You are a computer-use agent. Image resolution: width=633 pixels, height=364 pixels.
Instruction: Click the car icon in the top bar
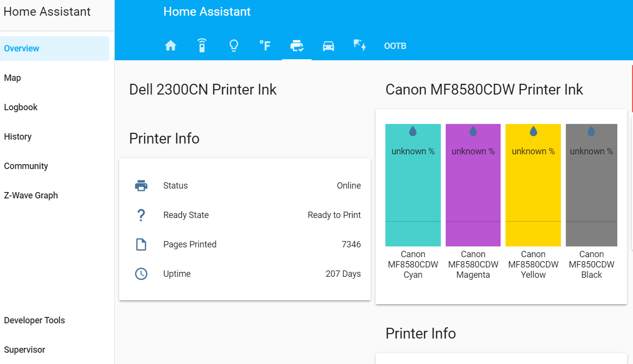[328, 45]
